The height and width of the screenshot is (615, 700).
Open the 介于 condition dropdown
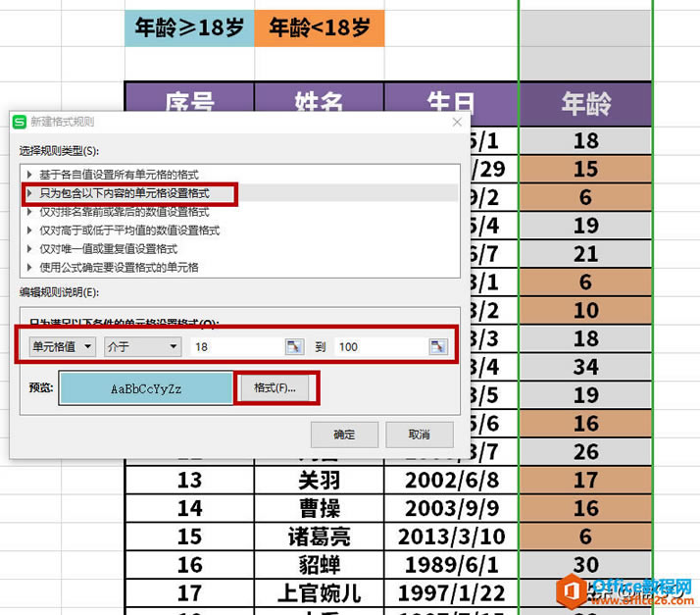143,346
